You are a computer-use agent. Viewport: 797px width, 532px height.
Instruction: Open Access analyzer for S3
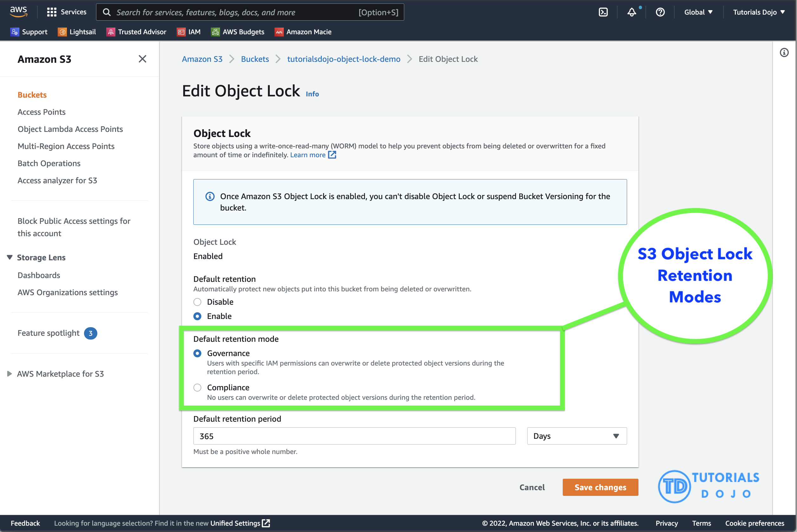pos(57,180)
